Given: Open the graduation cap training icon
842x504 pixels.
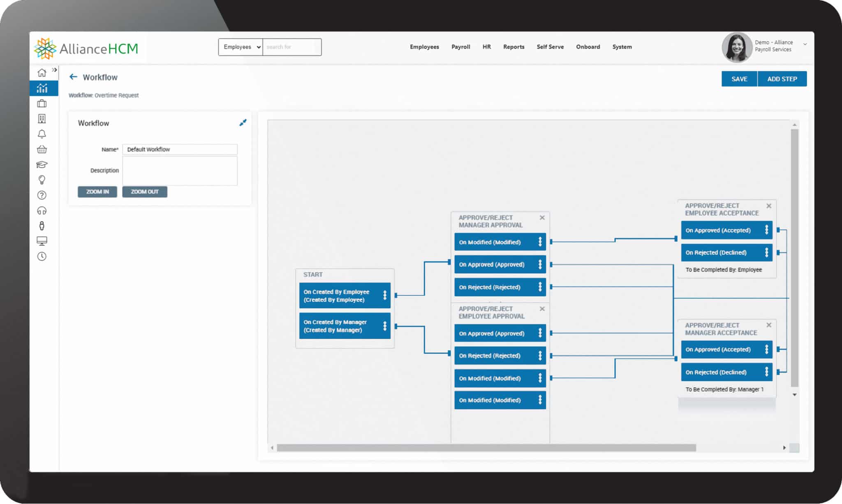Looking at the screenshot, I should [x=42, y=164].
